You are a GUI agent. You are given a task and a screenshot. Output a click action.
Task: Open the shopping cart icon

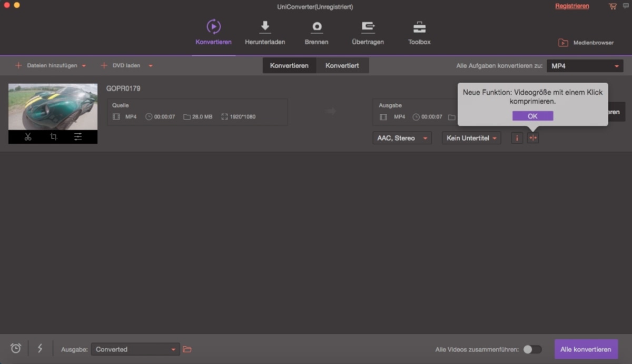tap(613, 6)
